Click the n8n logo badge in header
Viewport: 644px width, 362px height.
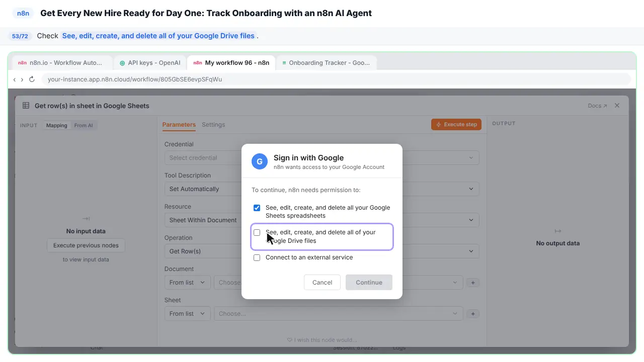[23, 13]
